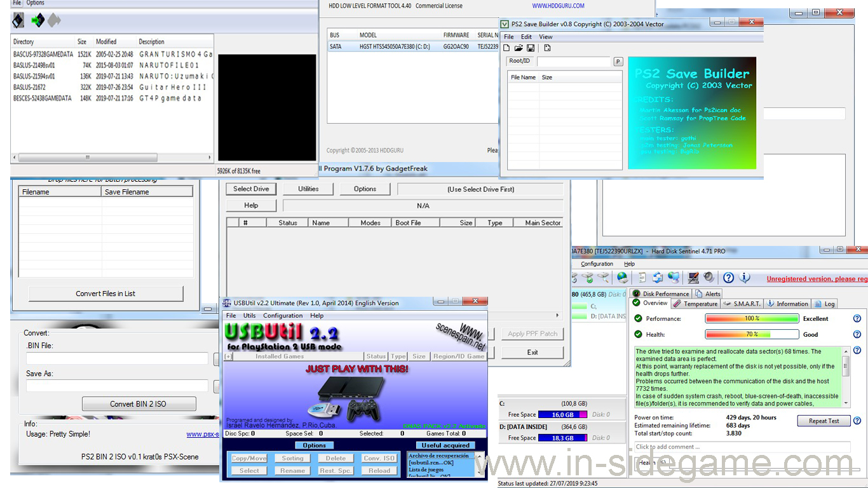Switch to the Information tab
Viewport: 868px width, 488px height.
click(787, 304)
